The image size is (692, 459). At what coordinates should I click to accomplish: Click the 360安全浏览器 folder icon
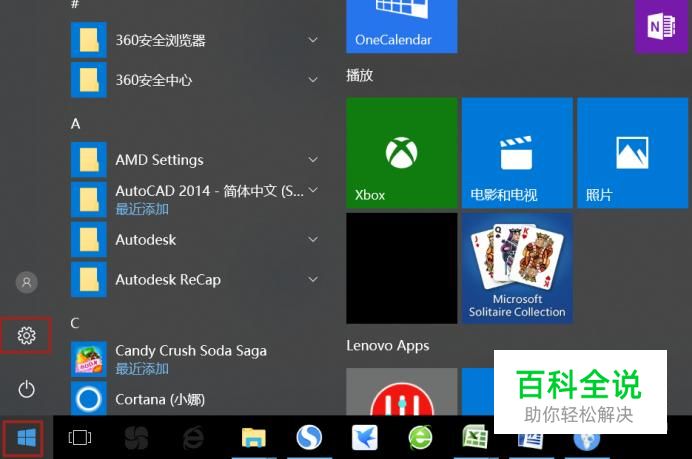click(x=89, y=40)
